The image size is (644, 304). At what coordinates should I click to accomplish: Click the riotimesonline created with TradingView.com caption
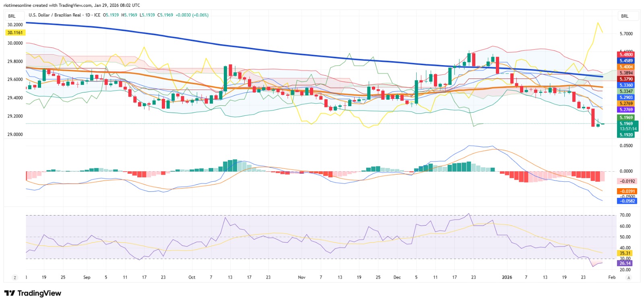pos(72,5)
